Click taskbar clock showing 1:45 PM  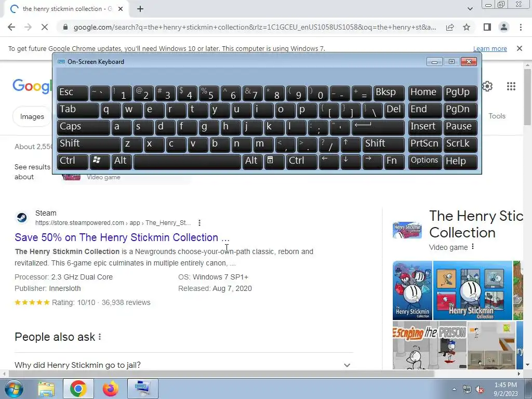pyautogui.click(x=506, y=389)
